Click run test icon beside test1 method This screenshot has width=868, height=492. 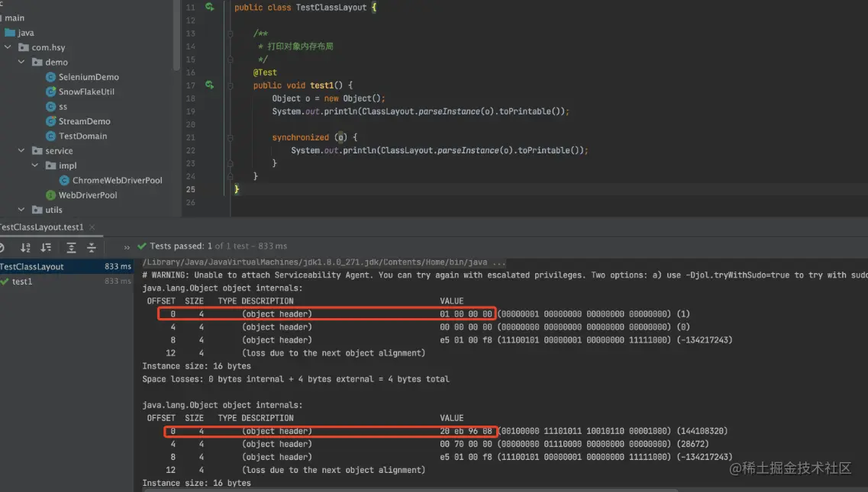tap(209, 85)
